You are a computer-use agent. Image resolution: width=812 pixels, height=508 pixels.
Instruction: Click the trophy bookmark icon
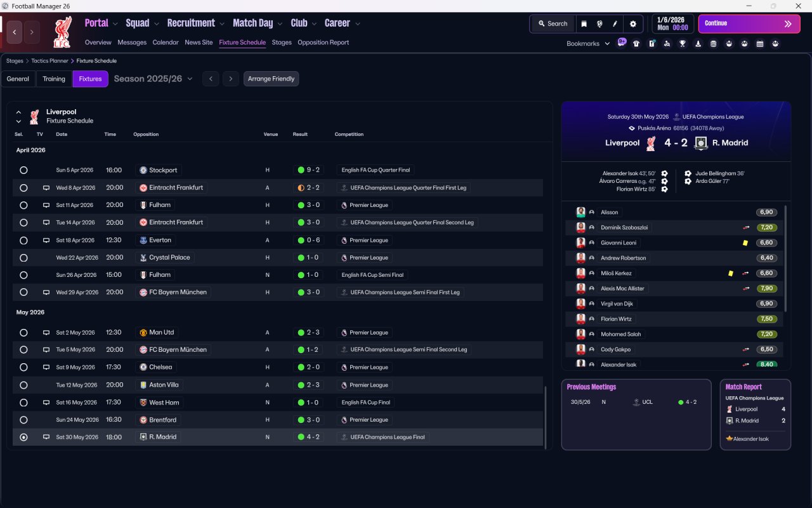pyautogui.click(x=683, y=44)
